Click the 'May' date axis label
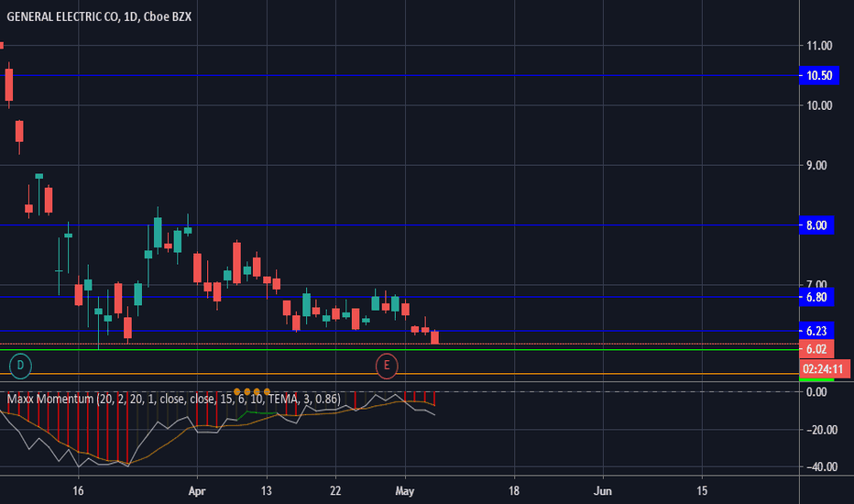 (x=405, y=491)
